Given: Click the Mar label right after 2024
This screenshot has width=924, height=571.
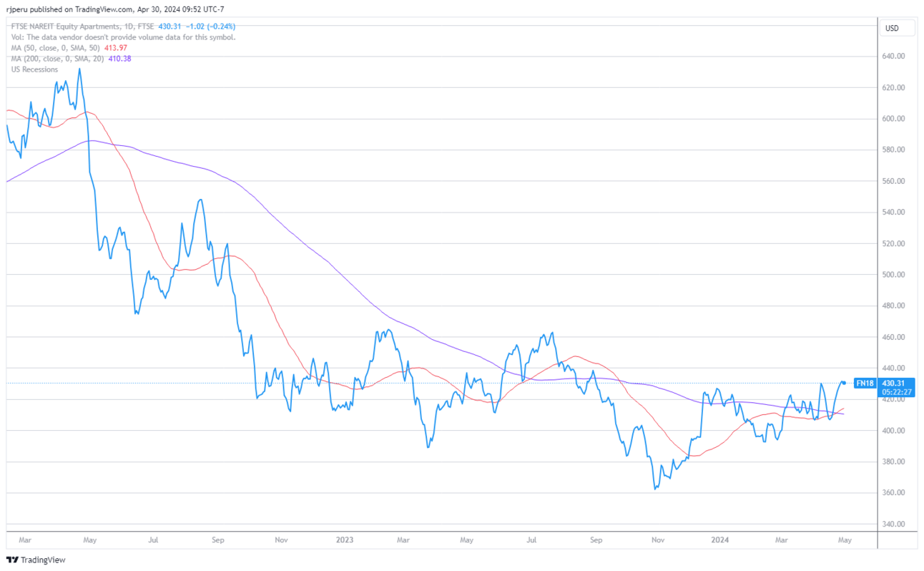Looking at the screenshot, I should click(x=782, y=540).
